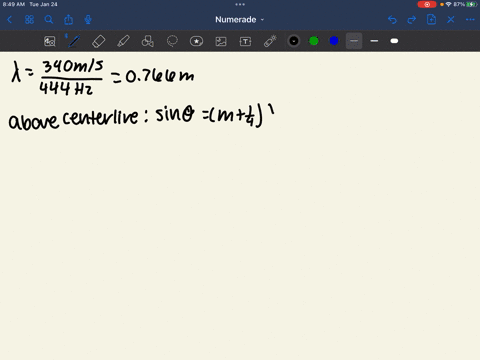Activate the microphone recording icon
The height and width of the screenshot is (360, 480).
pos(88,20)
